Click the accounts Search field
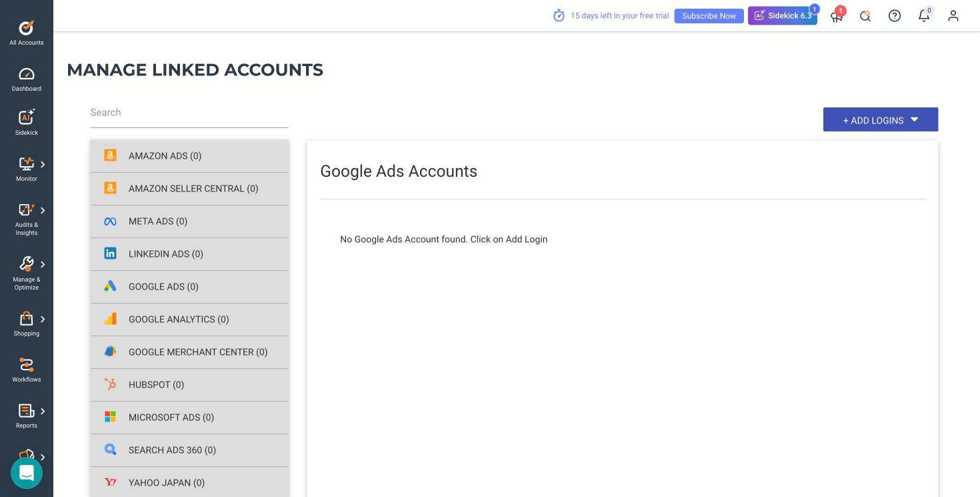Viewport: 980px width, 497px height. point(189,113)
